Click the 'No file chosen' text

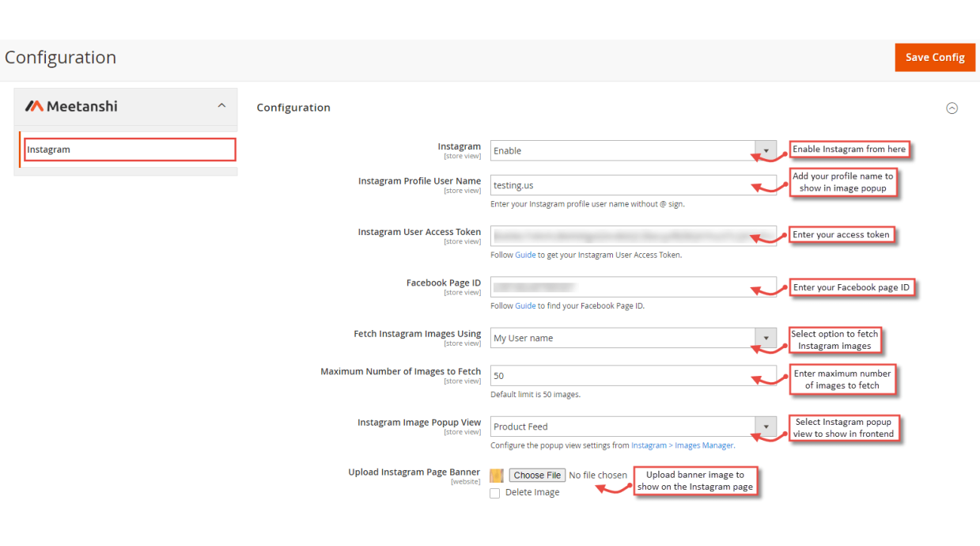[x=598, y=476]
